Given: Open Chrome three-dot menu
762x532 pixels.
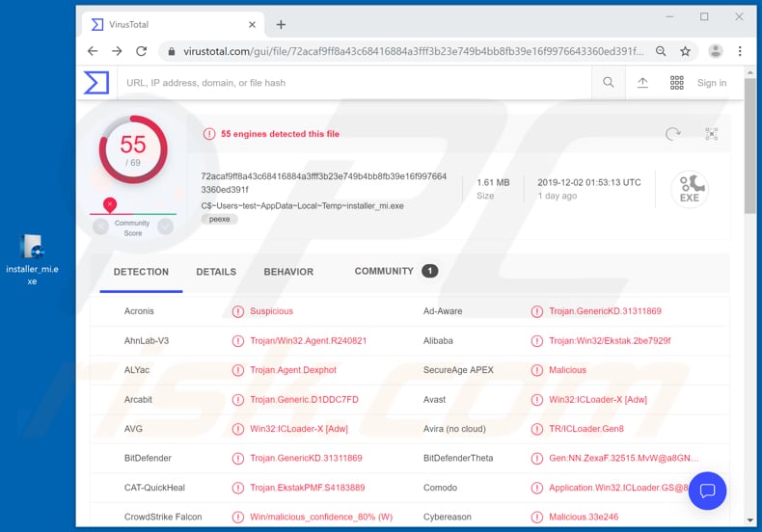Looking at the screenshot, I should click(740, 51).
